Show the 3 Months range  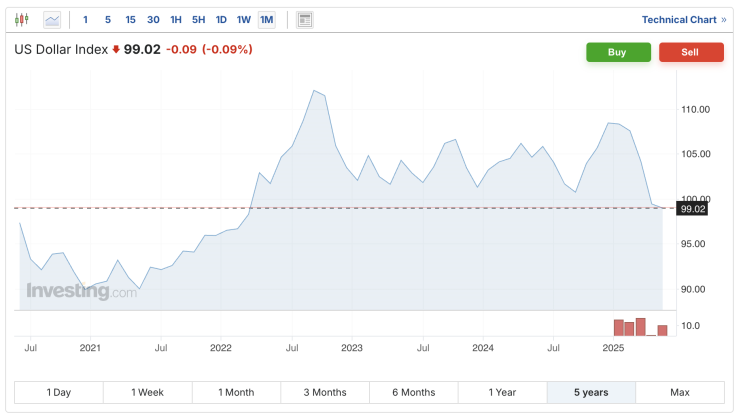coord(325,392)
